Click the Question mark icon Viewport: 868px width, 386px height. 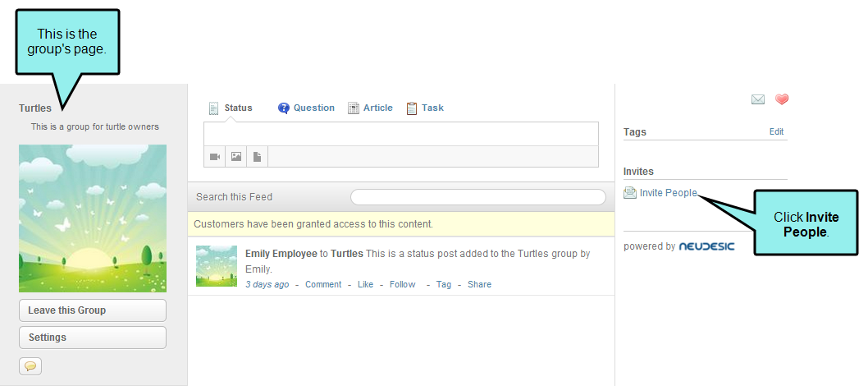283,108
